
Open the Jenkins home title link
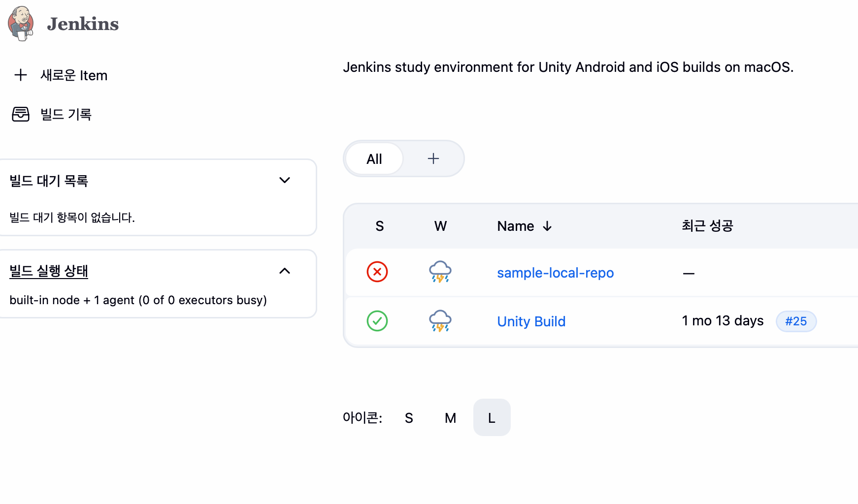pyautogui.click(x=83, y=24)
